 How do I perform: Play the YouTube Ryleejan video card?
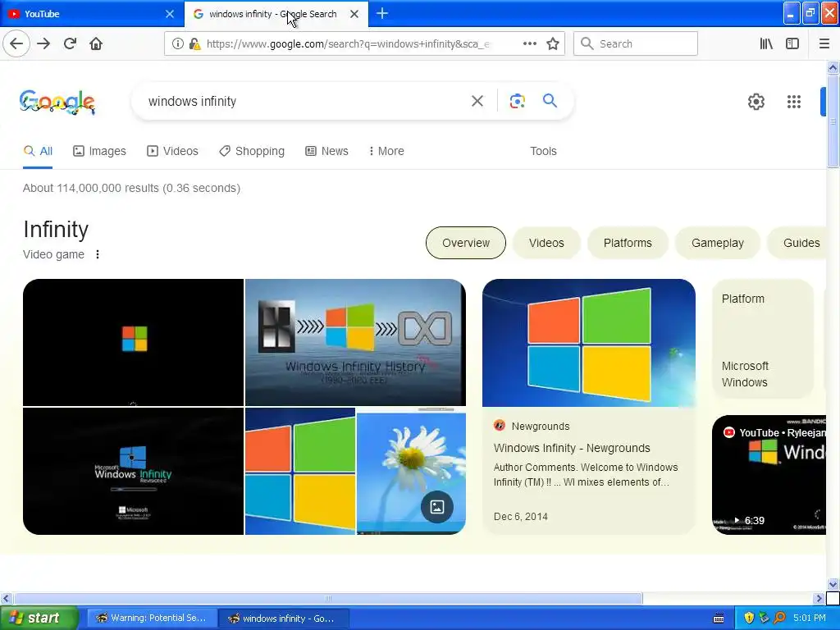pyautogui.click(x=769, y=475)
